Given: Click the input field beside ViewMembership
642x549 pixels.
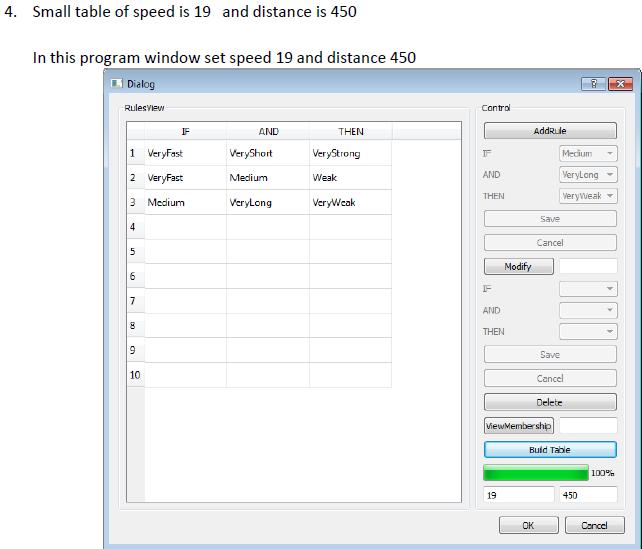Looking at the screenshot, I should pyautogui.click(x=587, y=426).
